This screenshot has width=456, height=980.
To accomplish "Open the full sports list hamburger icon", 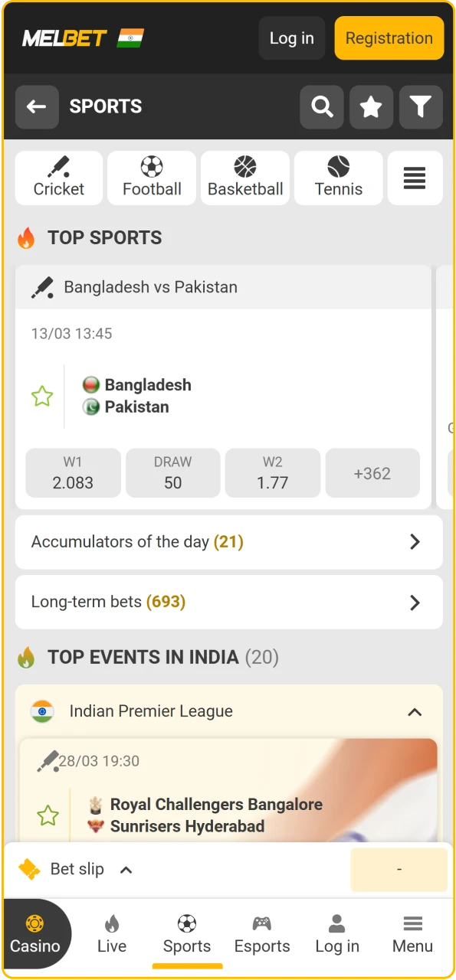I will (415, 178).
